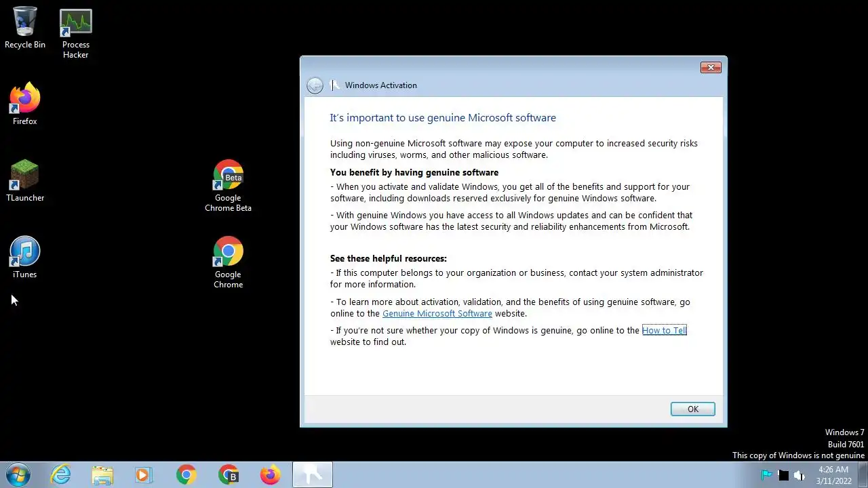Select Google Chrome Beta desktop shortcut
The image size is (868, 488).
[228, 185]
